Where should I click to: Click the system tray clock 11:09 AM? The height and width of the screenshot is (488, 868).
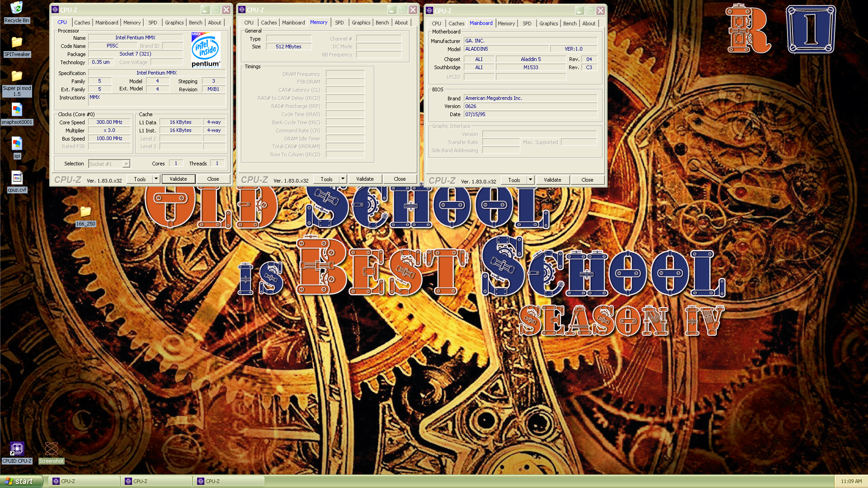pos(851,481)
